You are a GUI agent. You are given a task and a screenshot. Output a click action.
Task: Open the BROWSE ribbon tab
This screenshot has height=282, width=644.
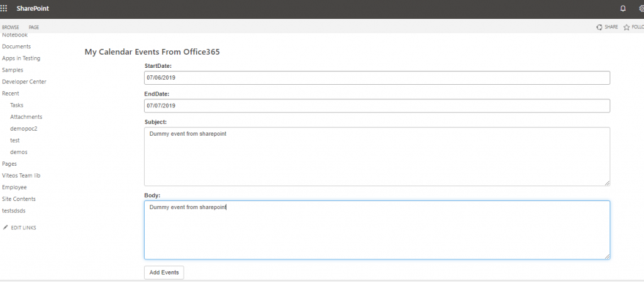tap(11, 28)
